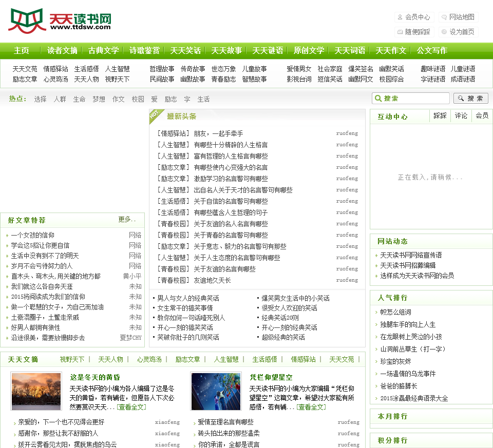Image resolution: width=493 pixels, height=448 pixels.
Task: Click the 随便踩踩 button
Action: 414,32
